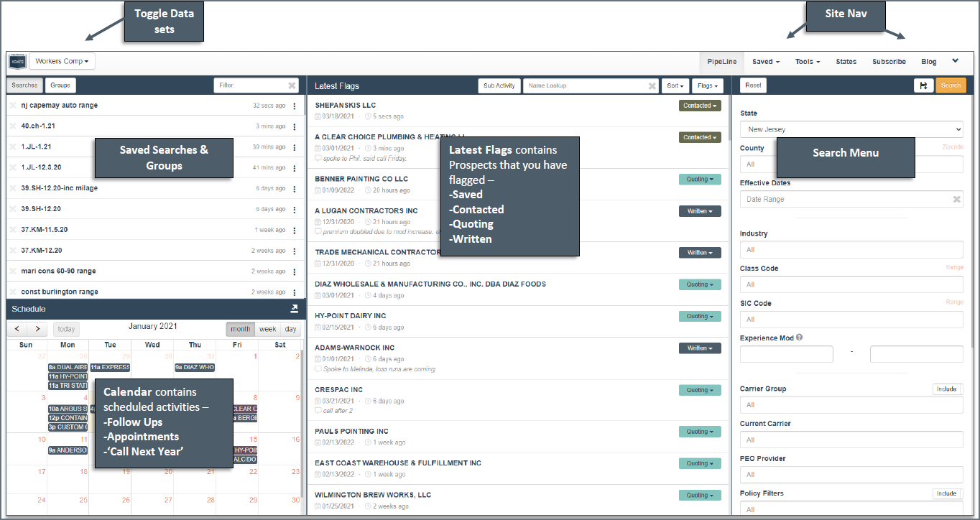Switch calendar to month view
The height and width of the screenshot is (520, 980).
(241, 329)
